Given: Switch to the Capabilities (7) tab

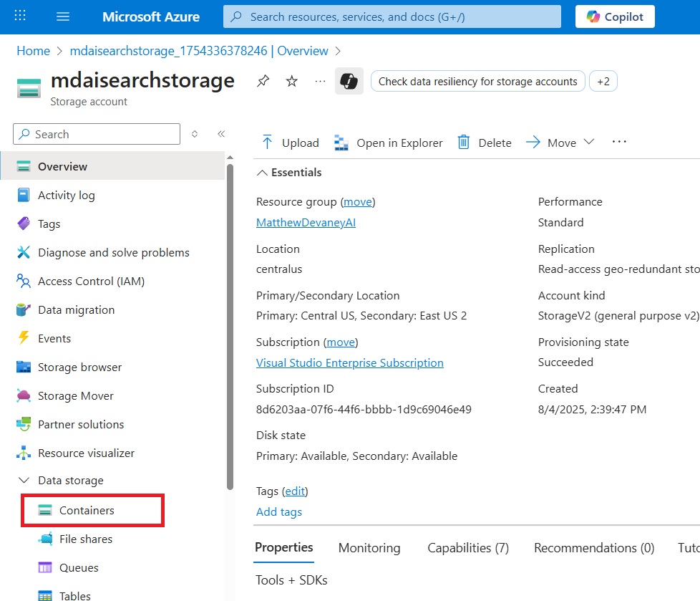Looking at the screenshot, I should (468, 548).
